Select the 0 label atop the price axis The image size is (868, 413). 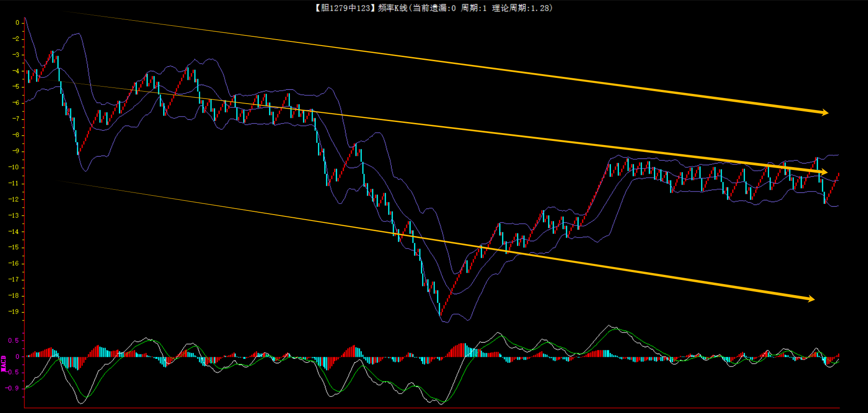pos(17,23)
